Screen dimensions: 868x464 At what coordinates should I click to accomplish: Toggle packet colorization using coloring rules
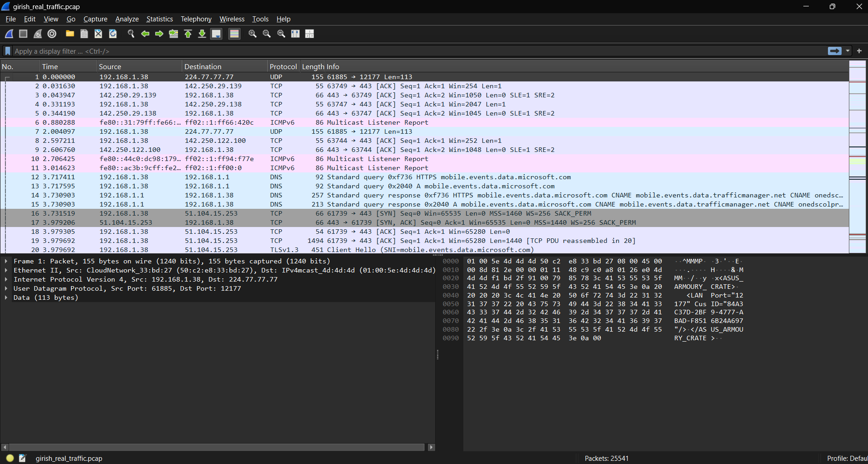(x=234, y=34)
